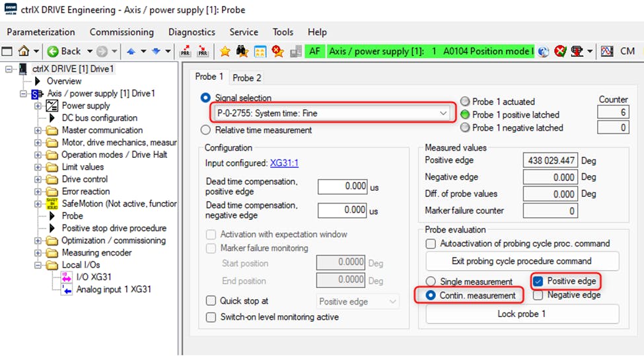The height and width of the screenshot is (356, 644).
Task: Click the yellow star favorites icon
Action: (x=225, y=51)
